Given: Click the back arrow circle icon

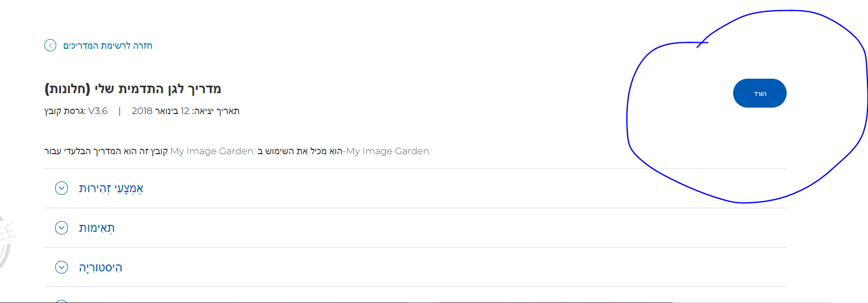Looking at the screenshot, I should (50, 46).
